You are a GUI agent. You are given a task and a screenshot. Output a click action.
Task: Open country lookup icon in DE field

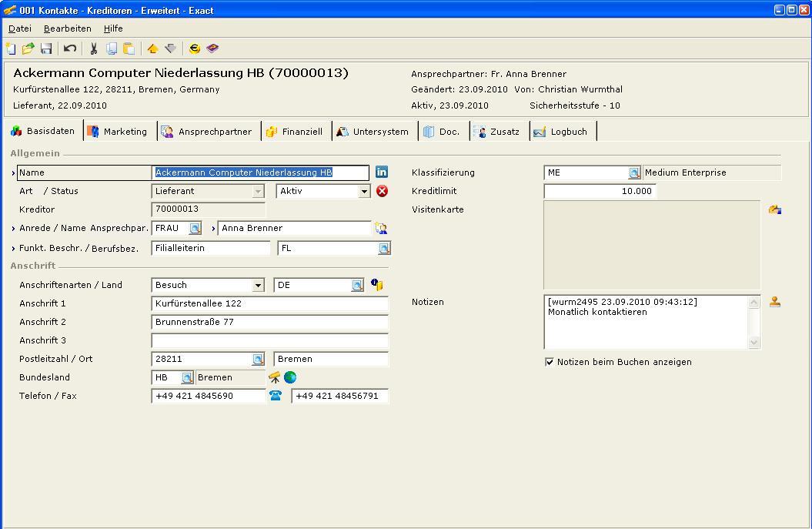tap(357, 286)
